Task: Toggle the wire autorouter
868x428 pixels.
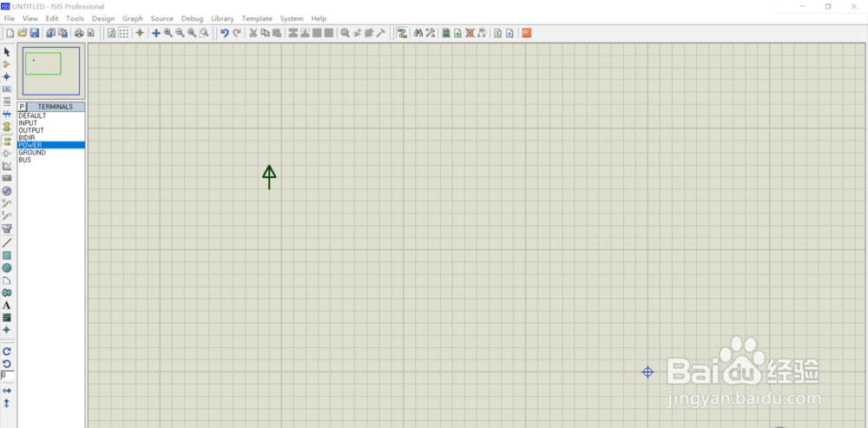Action: (402, 33)
